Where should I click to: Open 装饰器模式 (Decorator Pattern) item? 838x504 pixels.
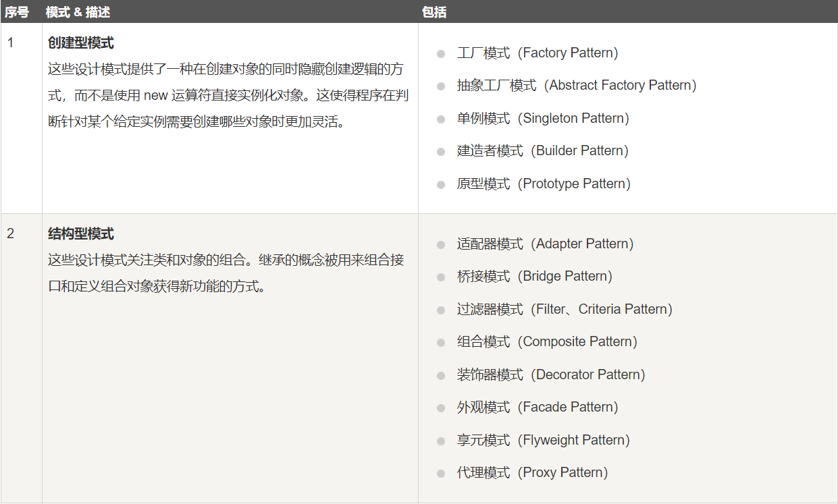click(550, 374)
